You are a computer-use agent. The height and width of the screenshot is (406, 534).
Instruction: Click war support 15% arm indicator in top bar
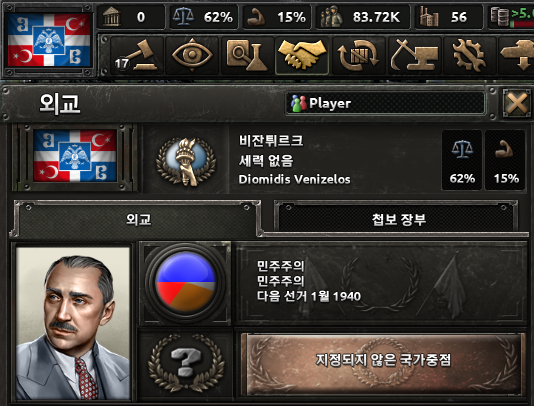pos(277,17)
